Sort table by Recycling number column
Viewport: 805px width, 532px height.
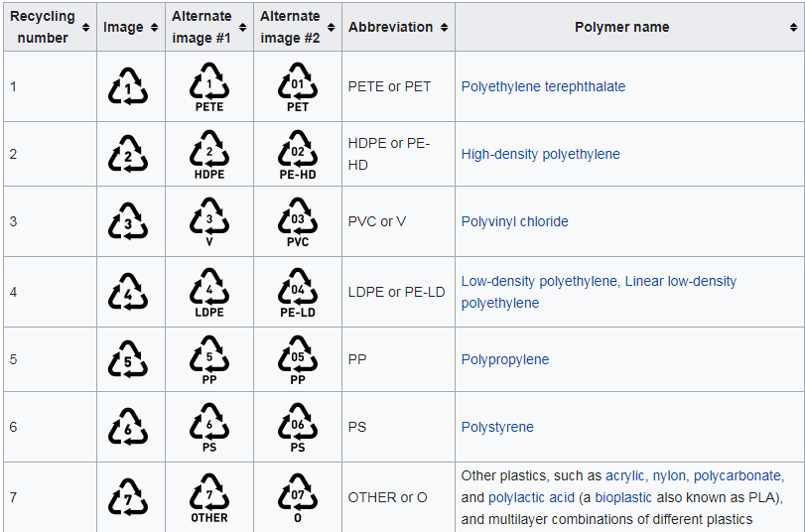coord(50,27)
